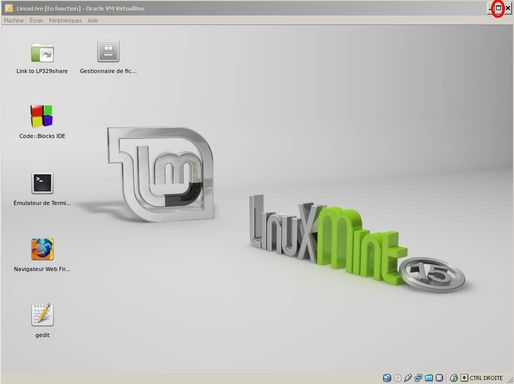The height and width of the screenshot is (384, 514).
Task: Open the Émulateur de Terminal icon
Action: tap(42, 183)
